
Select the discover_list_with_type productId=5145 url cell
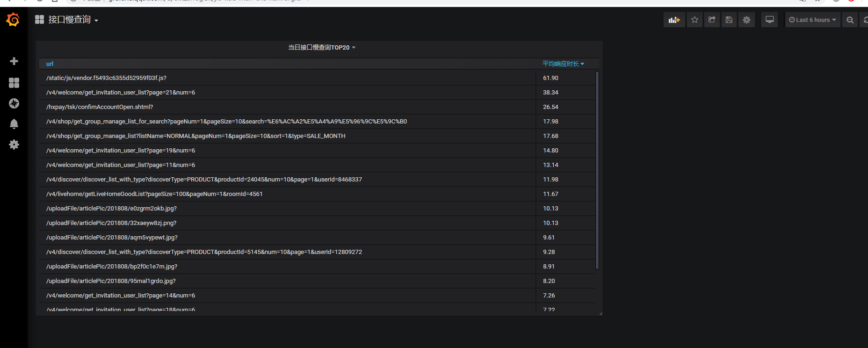click(x=288, y=252)
